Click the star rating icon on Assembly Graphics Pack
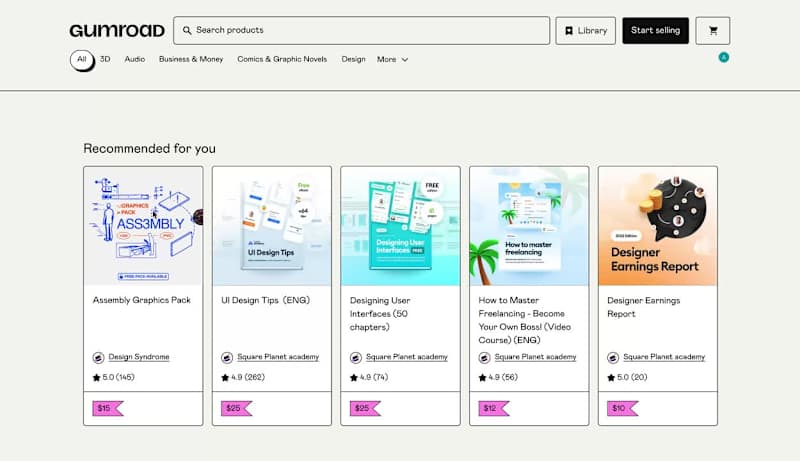 pos(96,377)
